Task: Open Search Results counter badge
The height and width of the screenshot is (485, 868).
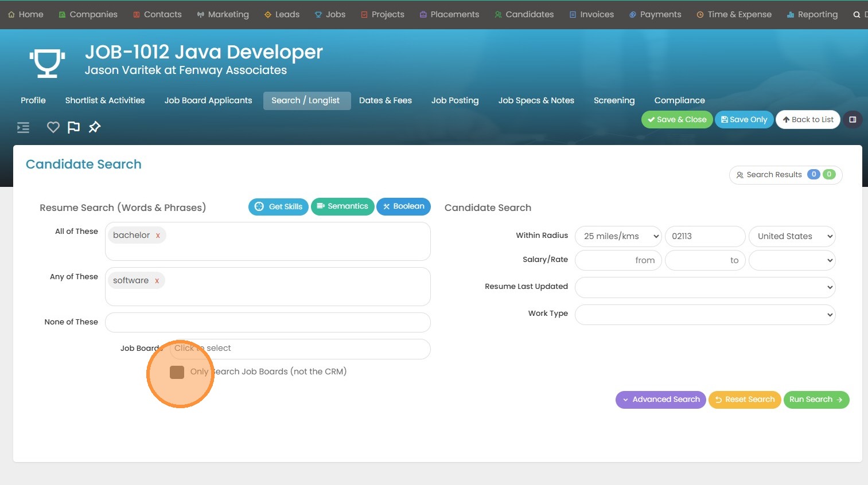Action: pyautogui.click(x=785, y=175)
